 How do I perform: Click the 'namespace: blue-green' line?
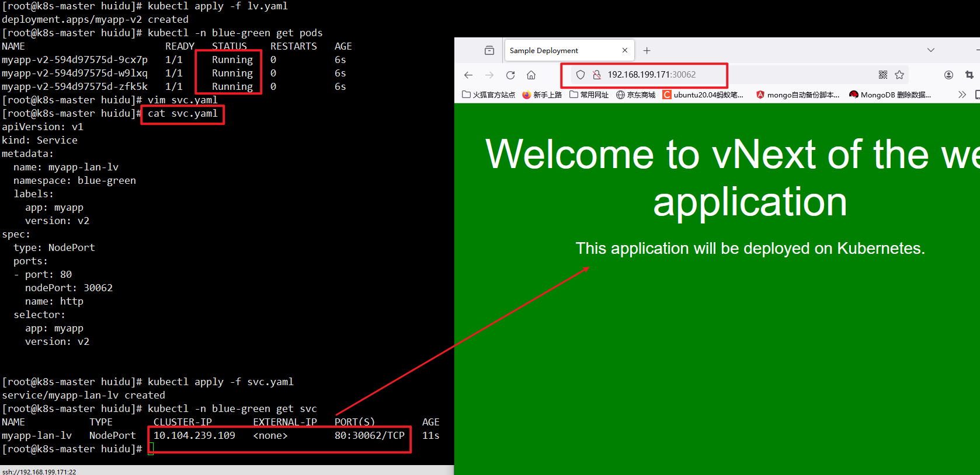pos(75,180)
